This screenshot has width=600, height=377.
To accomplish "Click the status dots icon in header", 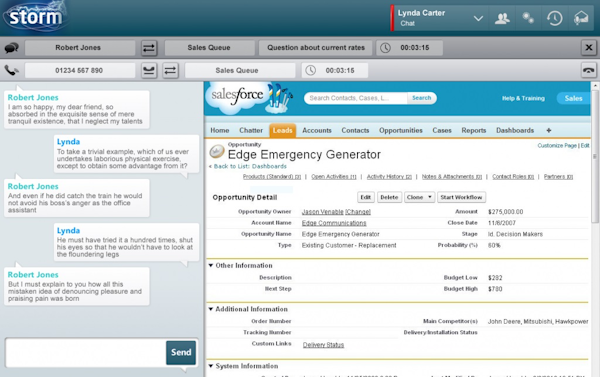I will coord(528,18).
